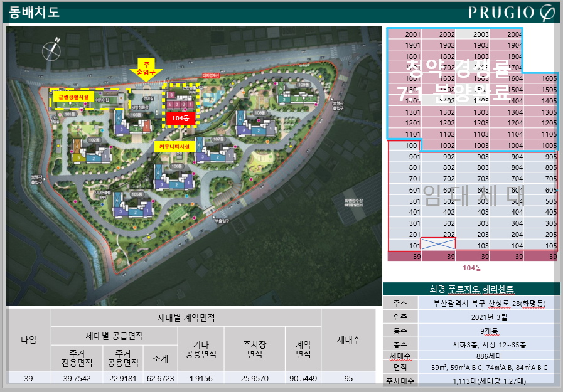Click the 25.9570 parking area value
This screenshot has height=392, width=563.
(255, 378)
